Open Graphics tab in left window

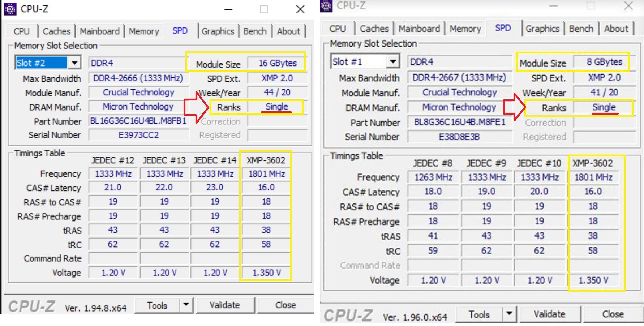218,31
